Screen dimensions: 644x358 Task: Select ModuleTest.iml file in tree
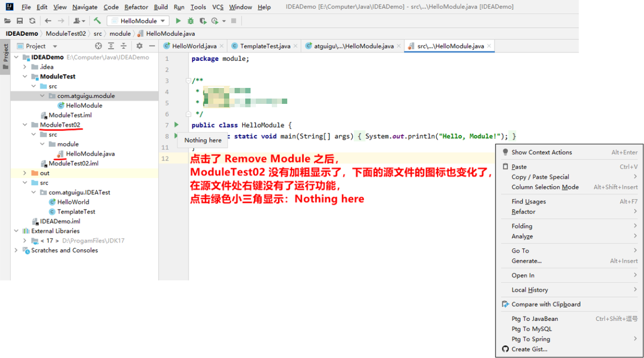click(x=66, y=115)
